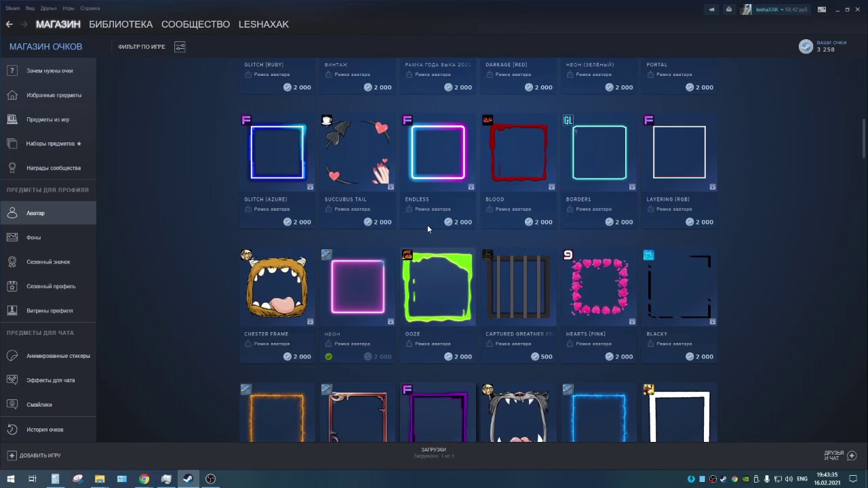
Task: Open Награды сообщества sidebar entry
Action: coord(48,168)
